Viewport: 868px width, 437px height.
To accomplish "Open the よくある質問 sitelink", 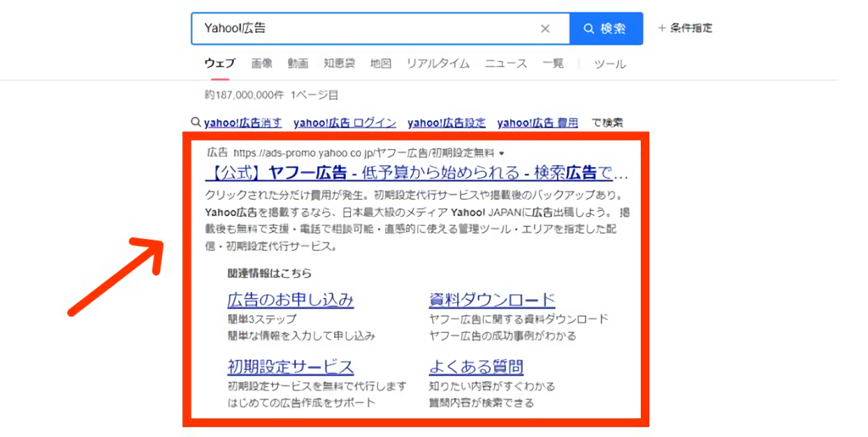I will pos(476,367).
